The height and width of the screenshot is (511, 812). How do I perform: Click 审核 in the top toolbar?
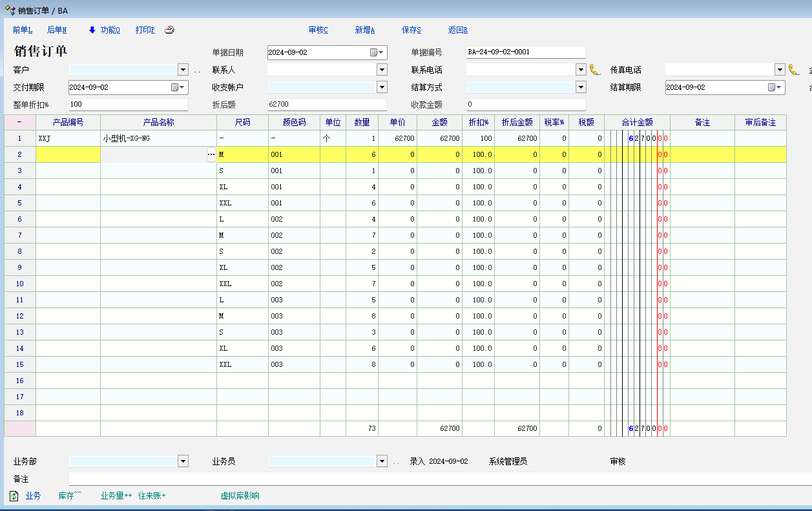[x=318, y=30]
